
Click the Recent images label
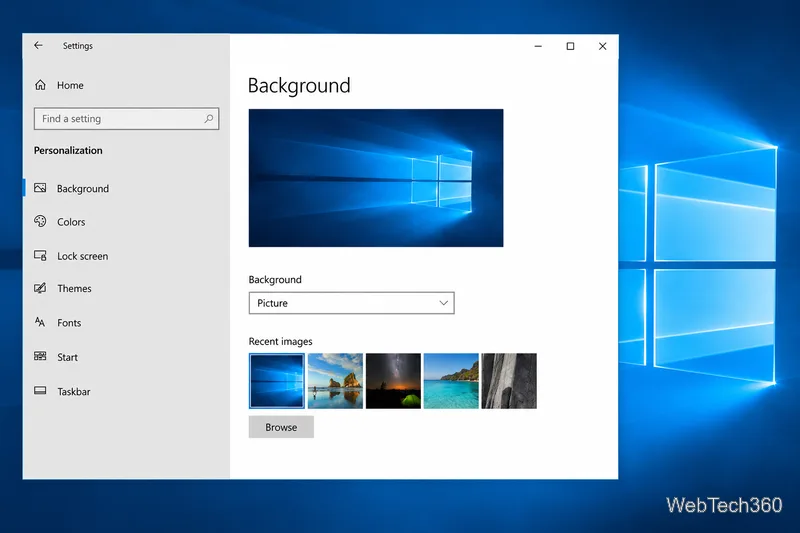[x=280, y=341]
